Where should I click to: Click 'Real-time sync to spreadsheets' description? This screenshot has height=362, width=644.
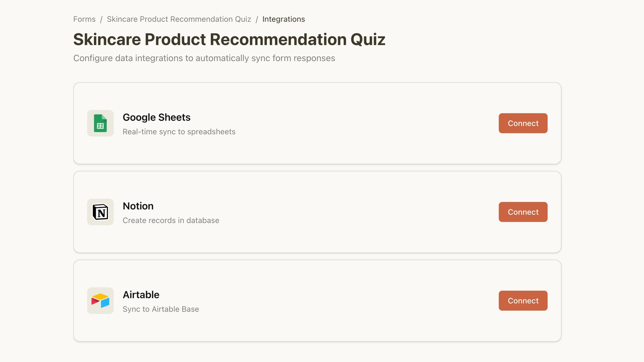point(179,132)
